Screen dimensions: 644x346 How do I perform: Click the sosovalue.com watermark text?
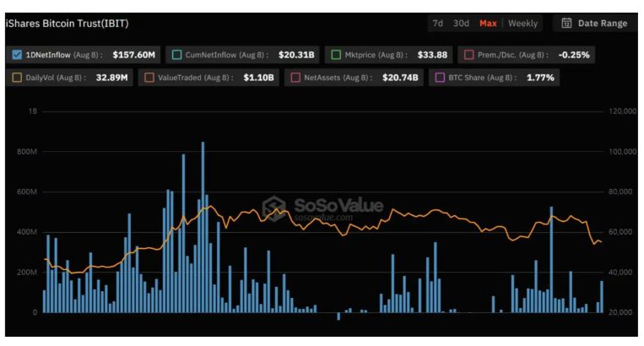[x=323, y=219]
